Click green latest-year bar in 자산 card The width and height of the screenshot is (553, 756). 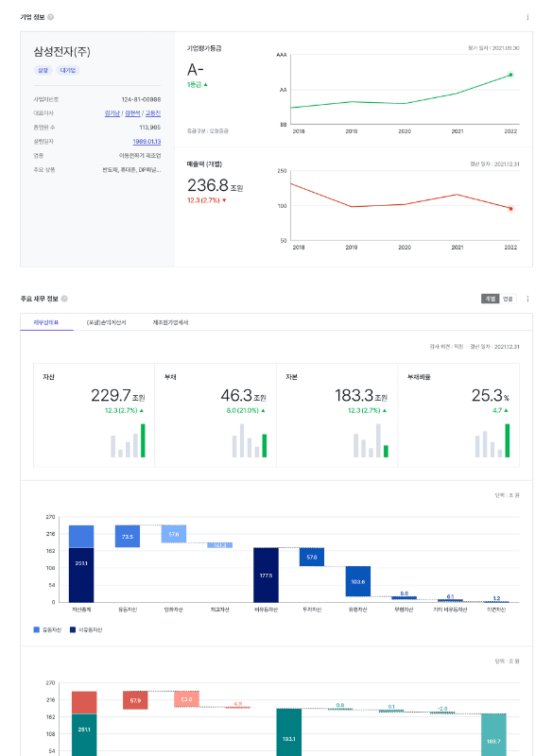pyautogui.click(x=143, y=440)
